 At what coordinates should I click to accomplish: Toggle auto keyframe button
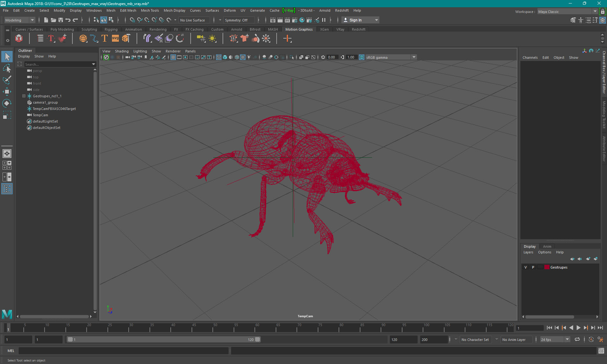click(591, 339)
